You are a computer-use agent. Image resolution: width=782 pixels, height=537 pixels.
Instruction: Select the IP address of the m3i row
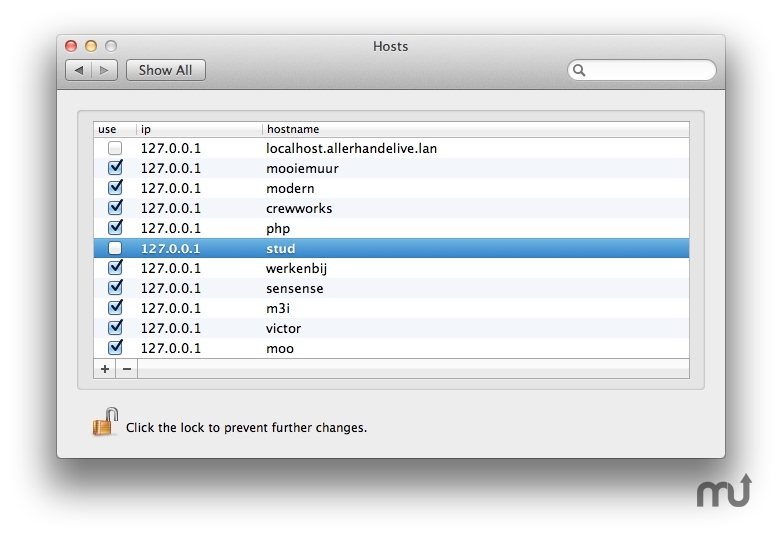170,308
